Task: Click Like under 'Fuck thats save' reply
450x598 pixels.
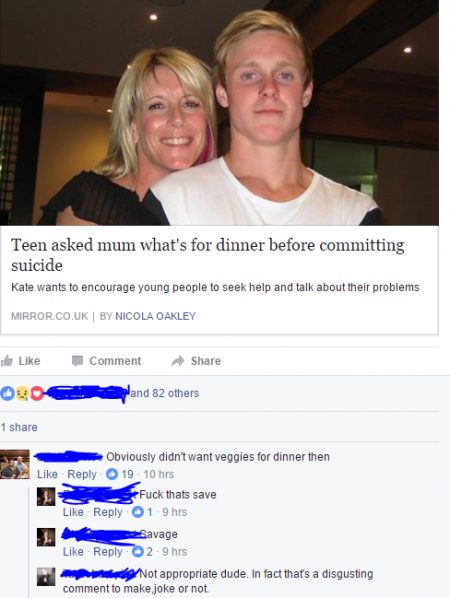Action: point(73,512)
